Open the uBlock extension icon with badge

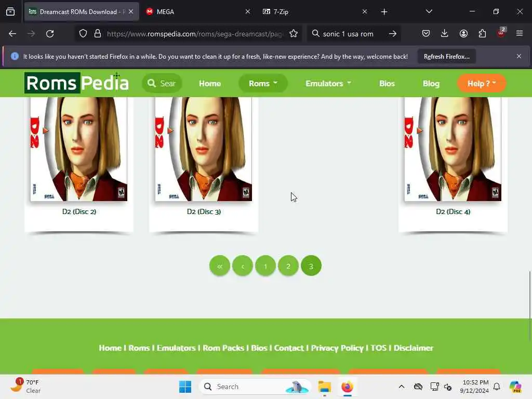[x=501, y=33]
